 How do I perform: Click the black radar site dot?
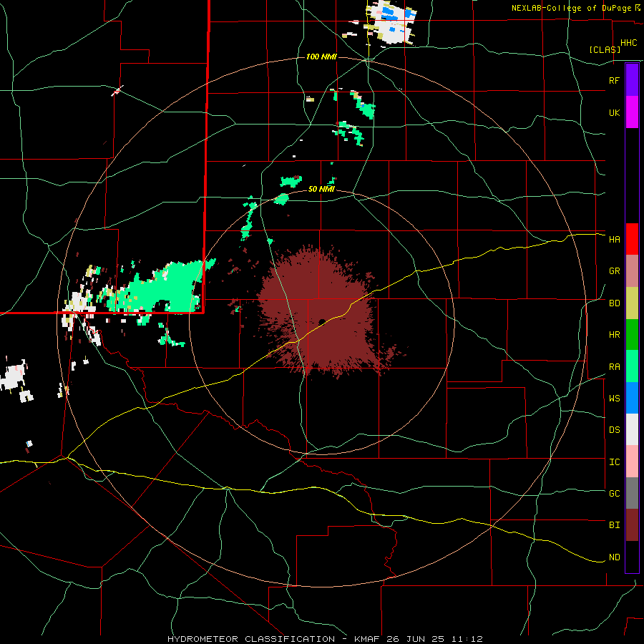322,321
